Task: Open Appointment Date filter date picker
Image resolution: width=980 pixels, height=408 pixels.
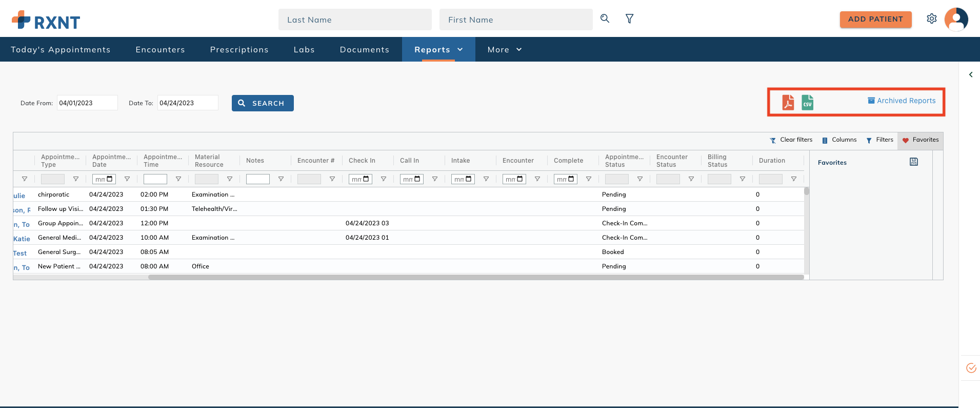Action: (110, 179)
